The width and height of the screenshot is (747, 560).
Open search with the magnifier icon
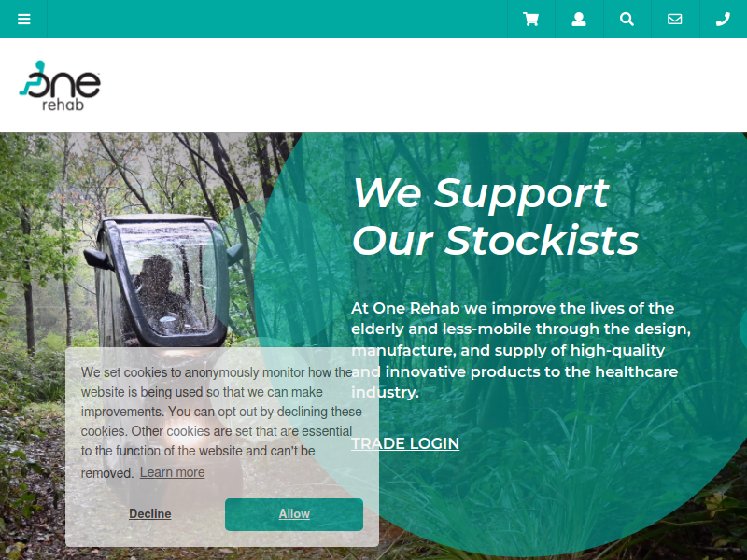(x=627, y=19)
